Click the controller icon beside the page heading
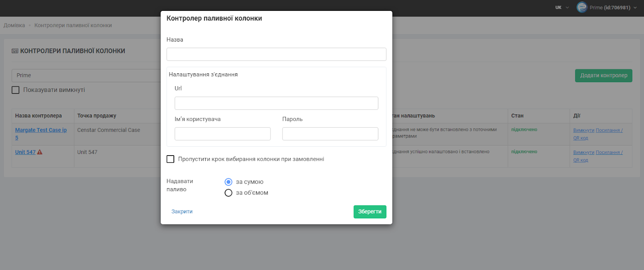Image resolution: width=644 pixels, height=270 pixels. tap(15, 51)
